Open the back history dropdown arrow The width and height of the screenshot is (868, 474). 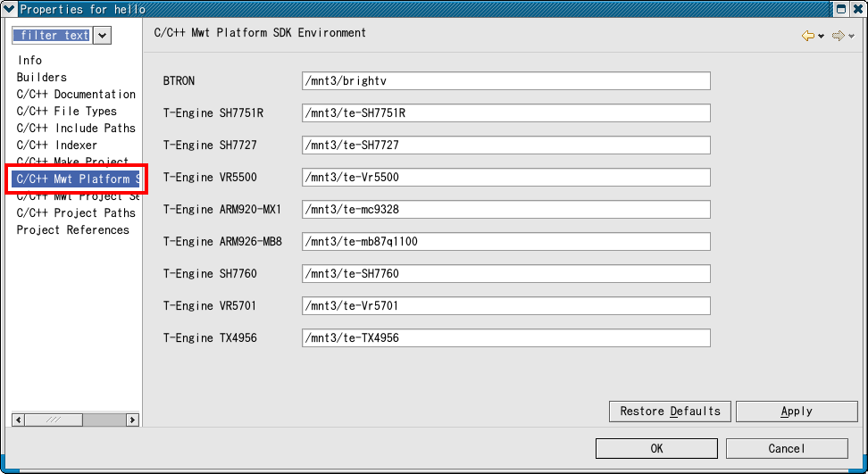coord(821,37)
